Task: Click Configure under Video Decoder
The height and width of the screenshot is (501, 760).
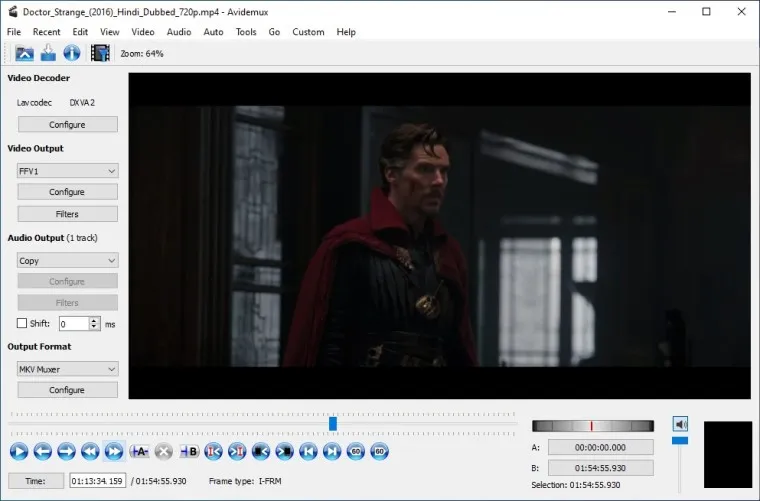Action: coord(67,125)
